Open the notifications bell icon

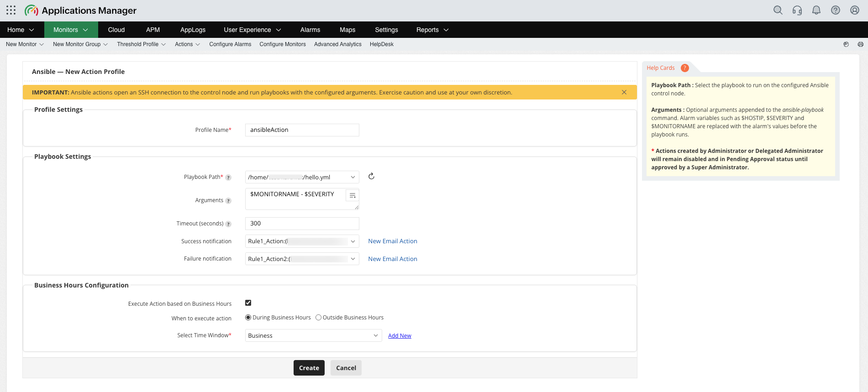point(816,10)
